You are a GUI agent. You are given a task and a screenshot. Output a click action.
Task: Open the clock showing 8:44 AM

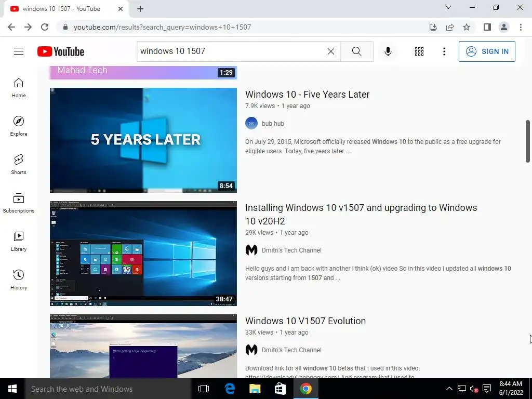click(x=511, y=389)
